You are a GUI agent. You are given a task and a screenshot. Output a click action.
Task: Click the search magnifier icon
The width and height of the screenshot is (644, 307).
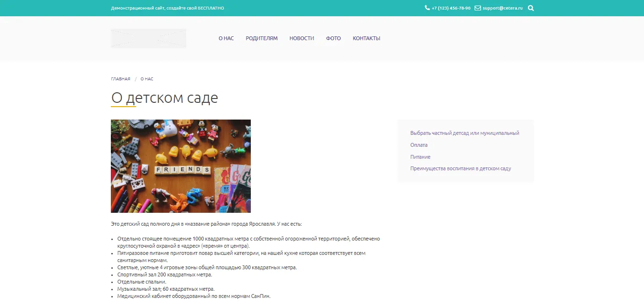pyautogui.click(x=531, y=8)
